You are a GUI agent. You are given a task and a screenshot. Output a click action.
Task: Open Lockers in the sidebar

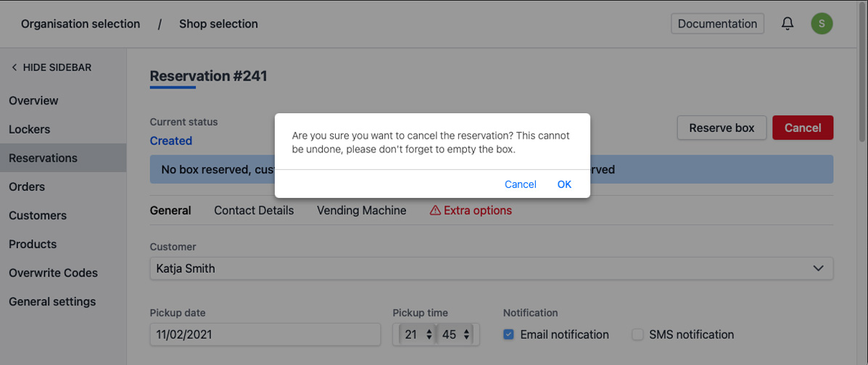point(30,129)
